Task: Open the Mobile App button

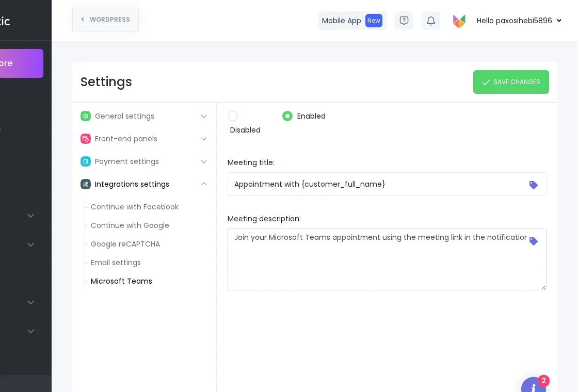Action: coord(352,21)
